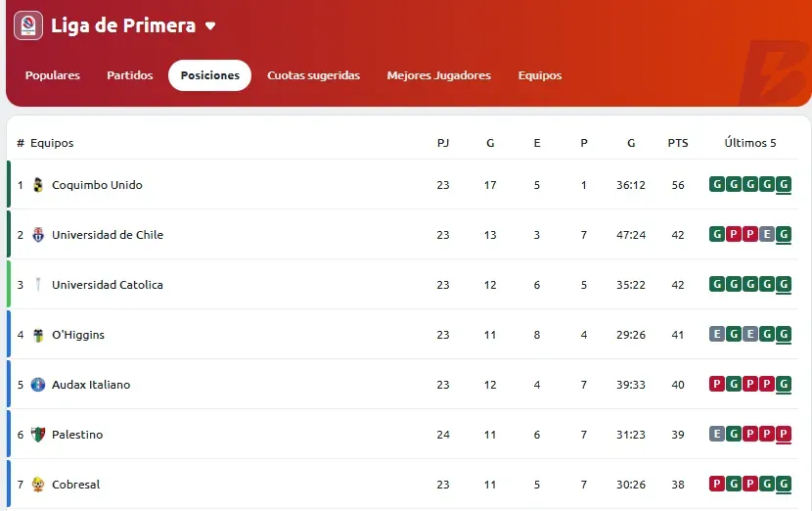Click the Palestino team crest
The image size is (812, 511).
point(38,435)
